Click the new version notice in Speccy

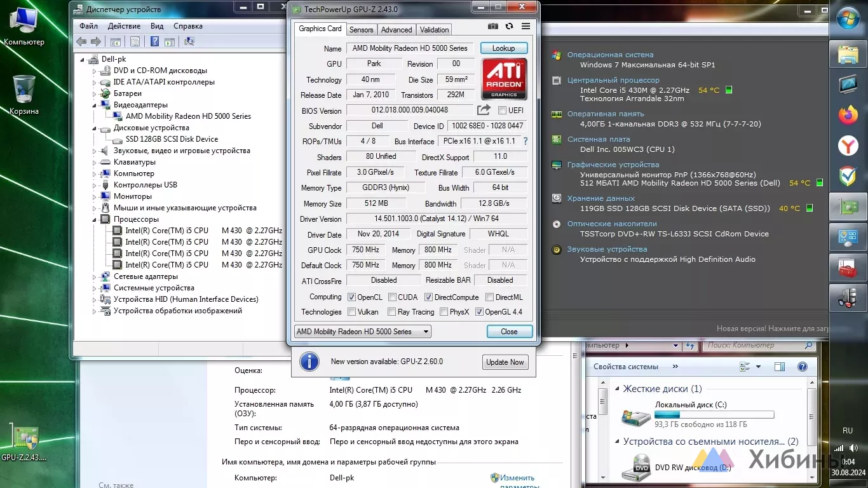pos(773,329)
